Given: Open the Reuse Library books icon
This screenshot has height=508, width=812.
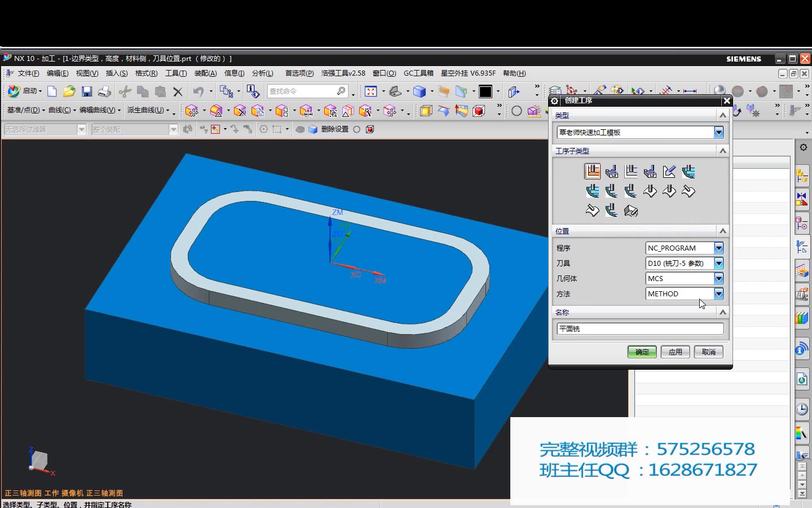Looking at the screenshot, I should tap(802, 319).
